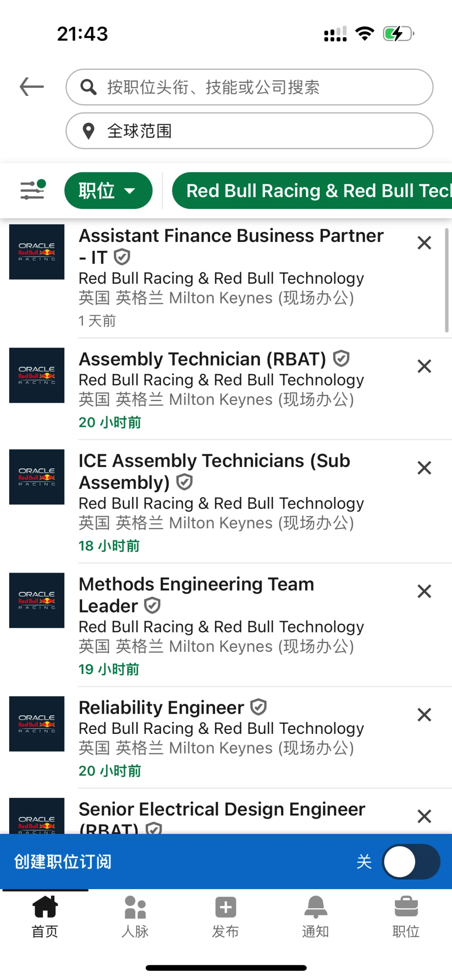Image resolution: width=452 pixels, height=980 pixels.
Task: Open the Red Bull Racing company filter chip
Action: coord(312,190)
